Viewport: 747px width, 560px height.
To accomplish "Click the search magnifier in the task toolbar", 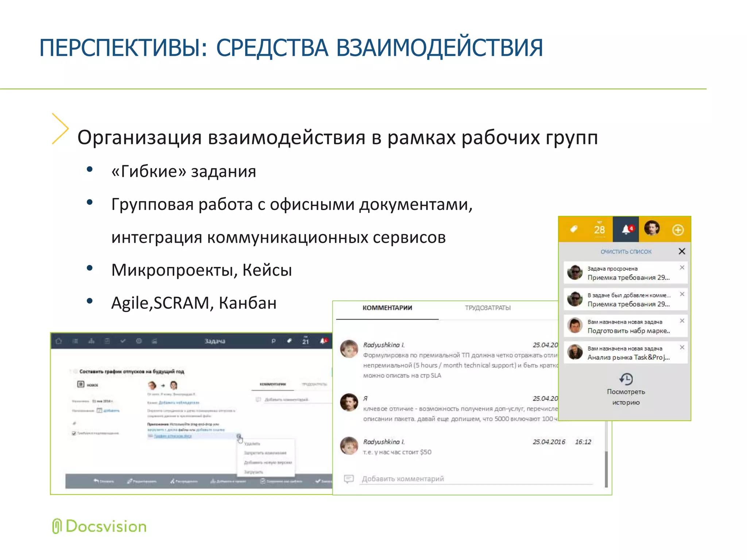I will tap(273, 341).
